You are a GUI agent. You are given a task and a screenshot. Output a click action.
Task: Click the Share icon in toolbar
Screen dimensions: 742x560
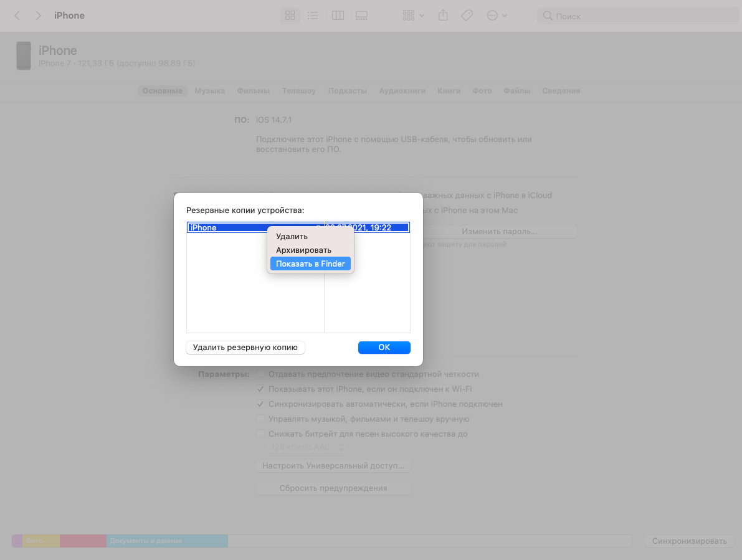443,16
